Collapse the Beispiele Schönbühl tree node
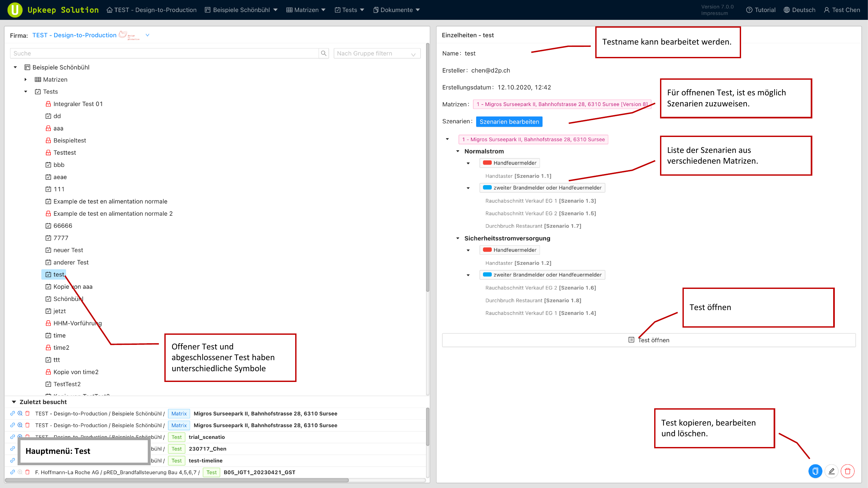This screenshot has width=868, height=488. pos(15,67)
